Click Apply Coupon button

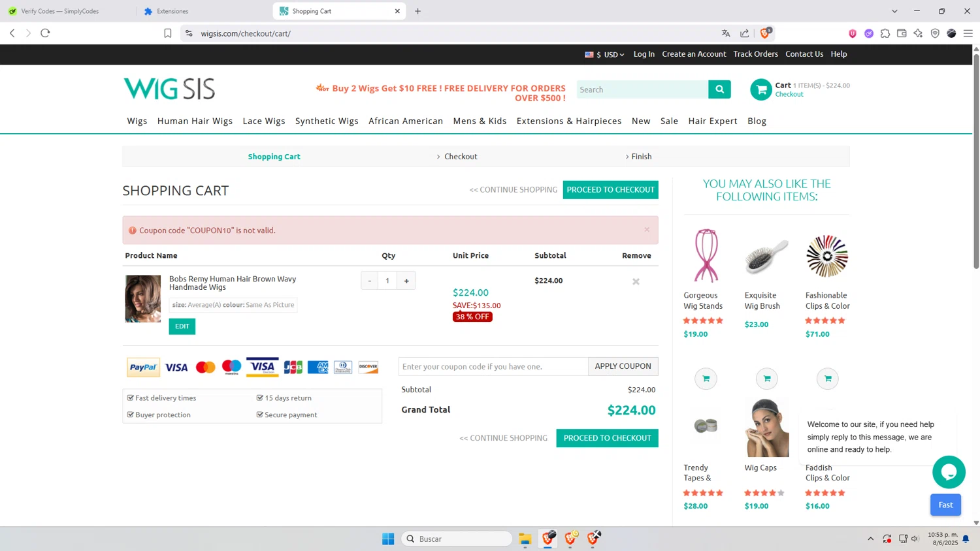click(x=623, y=366)
